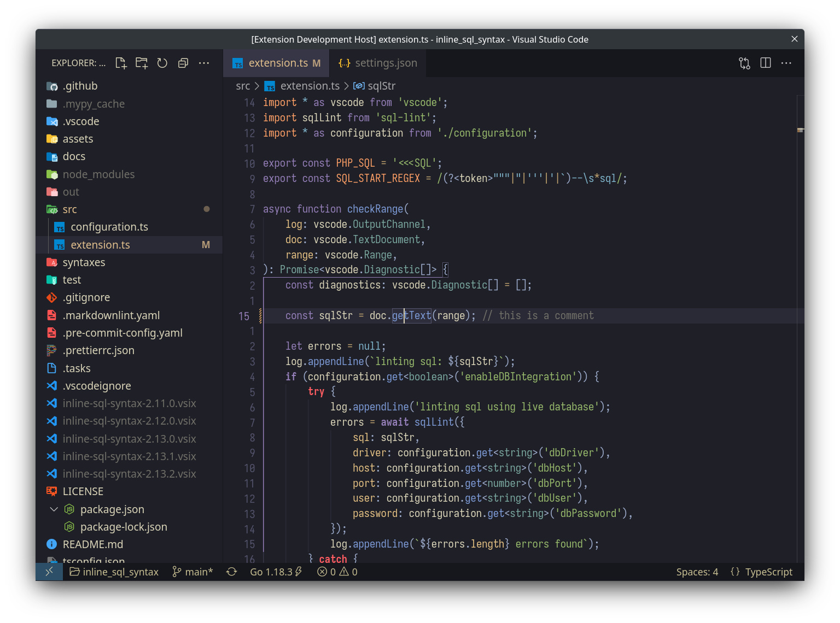This screenshot has height=623, width=840.
Task: Click the git modified gutter marker at sqlStr line
Action: coord(260,315)
